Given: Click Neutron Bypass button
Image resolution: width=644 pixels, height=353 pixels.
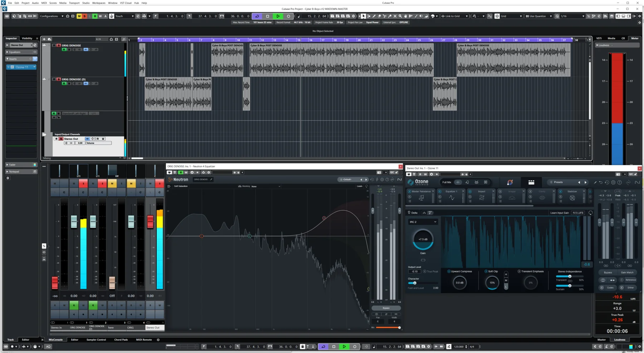Looking at the screenshot, I should [386, 308].
